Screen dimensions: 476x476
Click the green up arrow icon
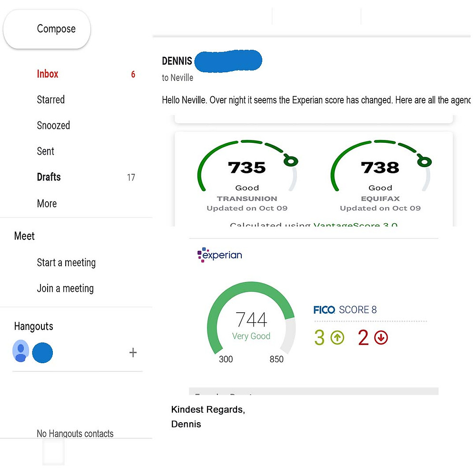coord(337,337)
